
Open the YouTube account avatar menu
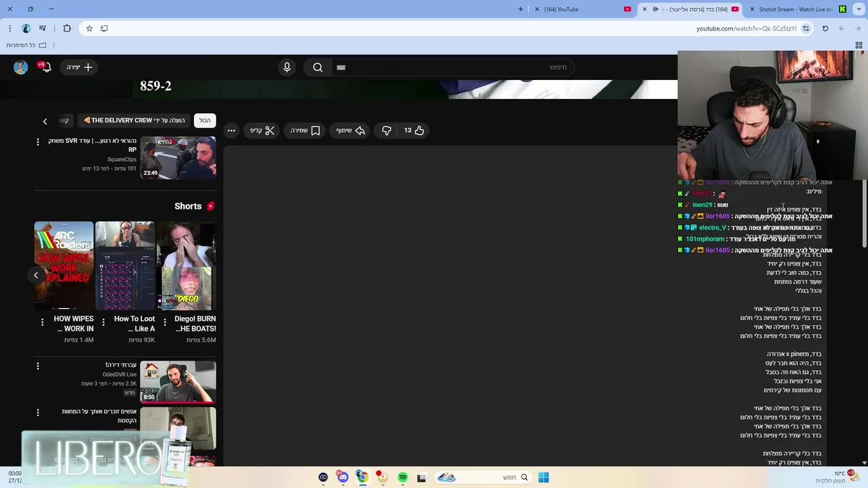tap(20, 67)
